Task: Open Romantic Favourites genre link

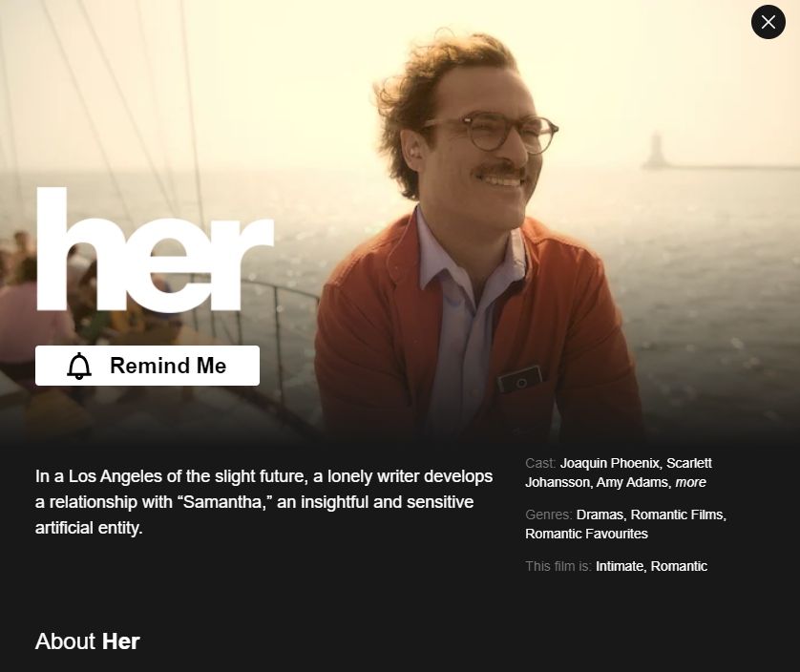Action: pyautogui.click(x=586, y=534)
